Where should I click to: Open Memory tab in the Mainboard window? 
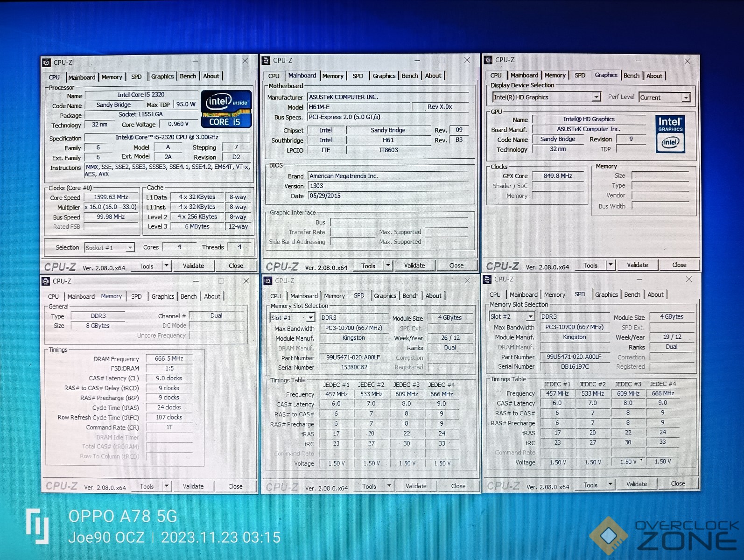point(333,76)
